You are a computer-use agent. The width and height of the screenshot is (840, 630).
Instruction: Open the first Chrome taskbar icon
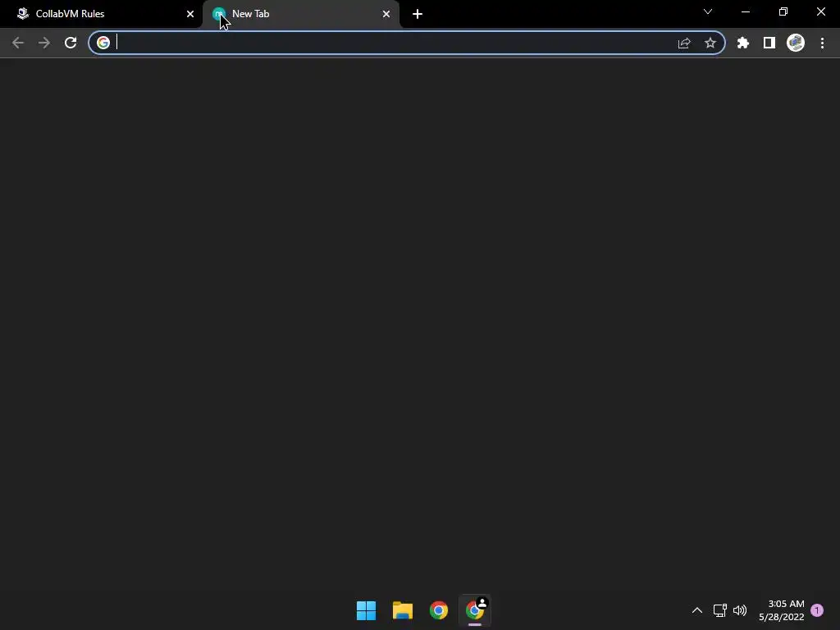[439, 610]
